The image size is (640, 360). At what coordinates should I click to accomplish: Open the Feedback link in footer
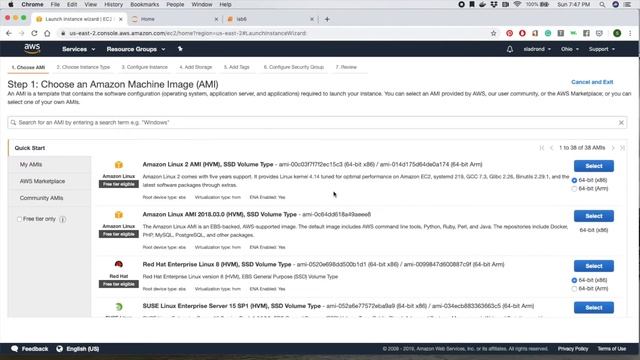[x=30, y=349]
